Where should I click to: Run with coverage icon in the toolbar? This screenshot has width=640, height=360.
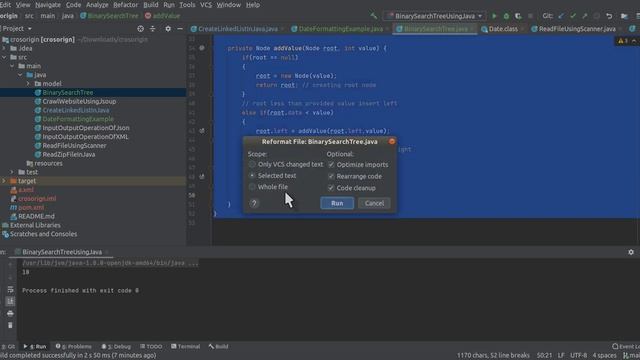[518, 16]
